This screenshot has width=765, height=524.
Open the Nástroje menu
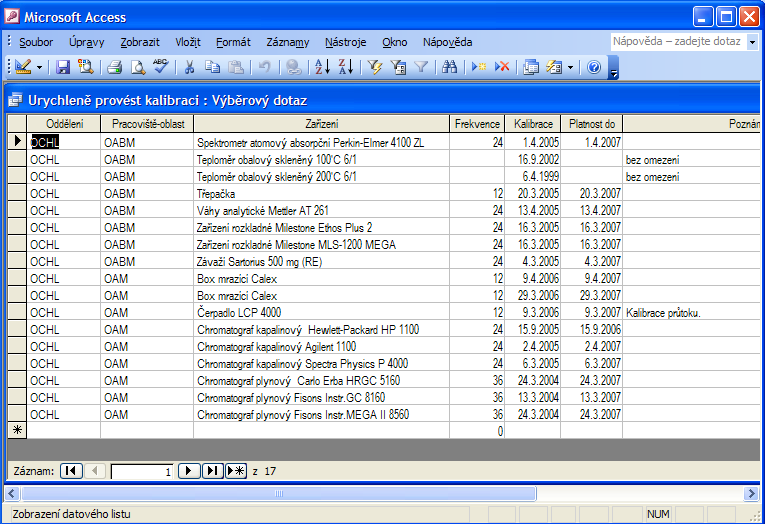click(x=345, y=42)
